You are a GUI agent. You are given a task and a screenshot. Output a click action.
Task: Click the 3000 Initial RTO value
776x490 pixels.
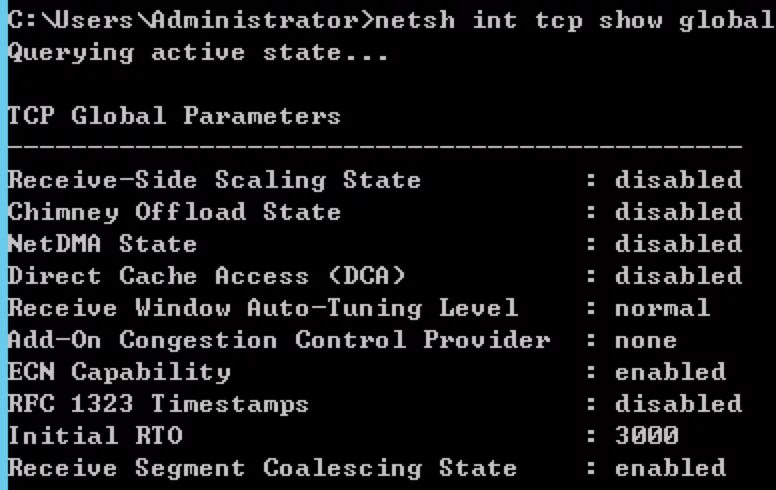pyautogui.click(x=645, y=436)
